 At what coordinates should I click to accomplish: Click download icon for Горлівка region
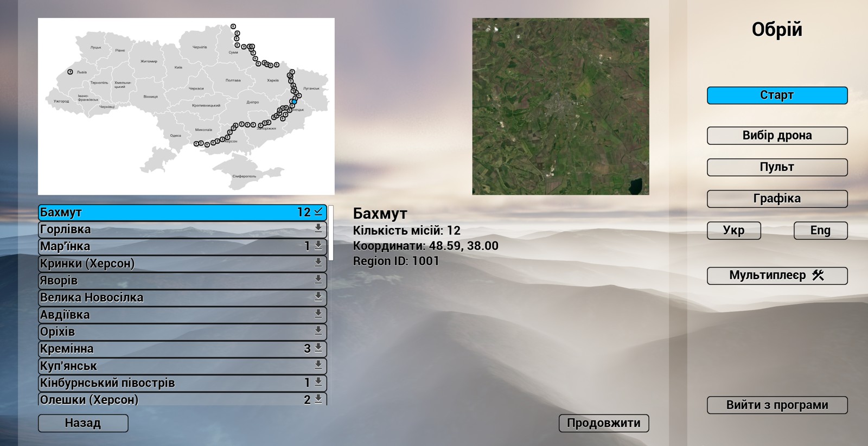tap(318, 229)
